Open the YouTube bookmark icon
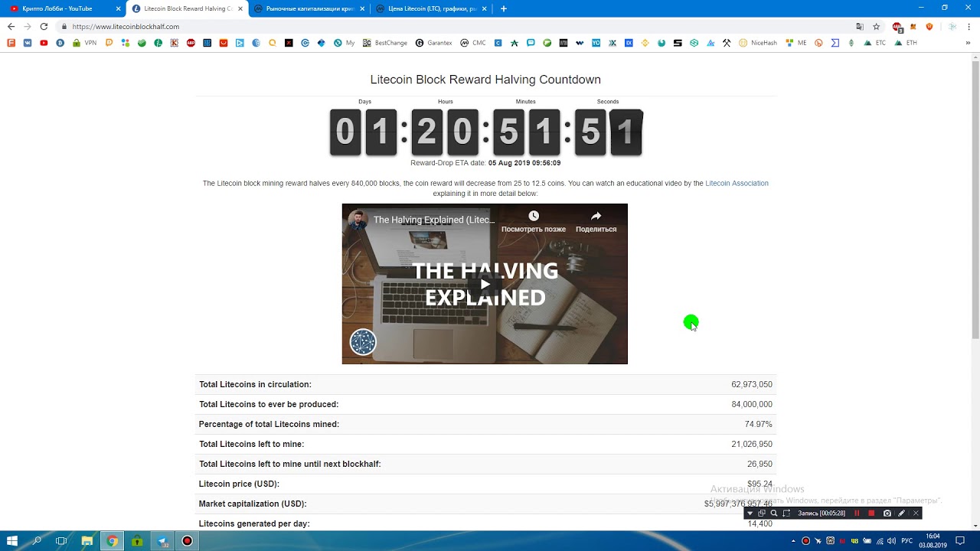The width and height of the screenshot is (980, 551). (x=44, y=43)
